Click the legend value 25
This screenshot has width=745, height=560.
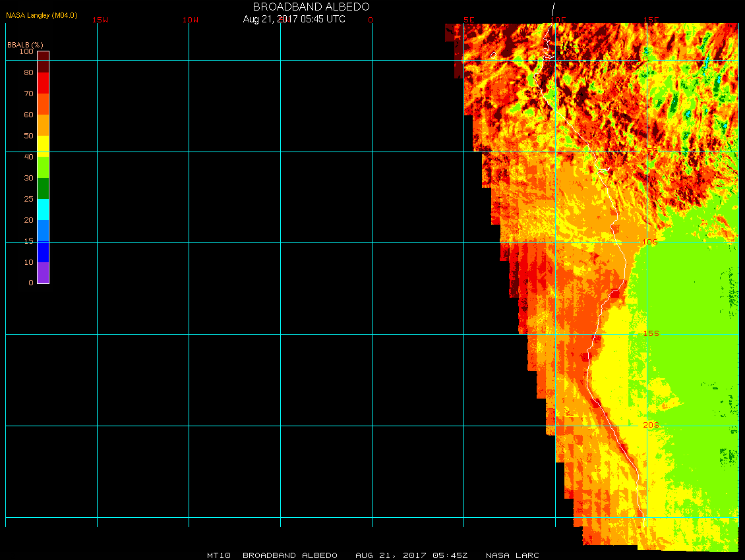(x=29, y=199)
